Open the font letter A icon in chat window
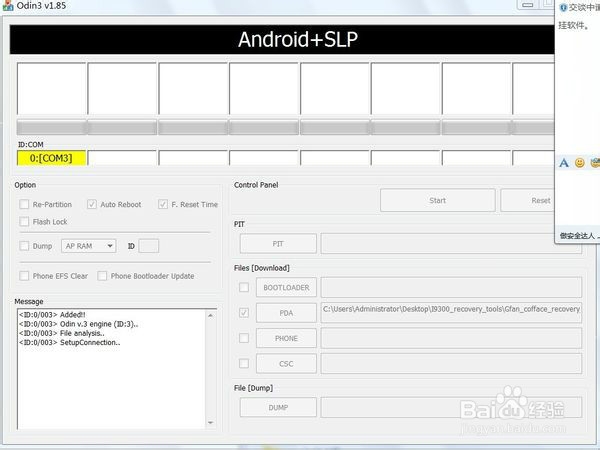600x450 pixels. tap(564, 163)
